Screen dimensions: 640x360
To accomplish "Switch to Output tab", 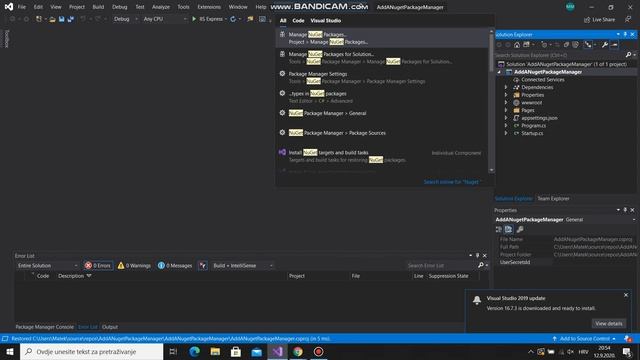I will click(x=110, y=327).
